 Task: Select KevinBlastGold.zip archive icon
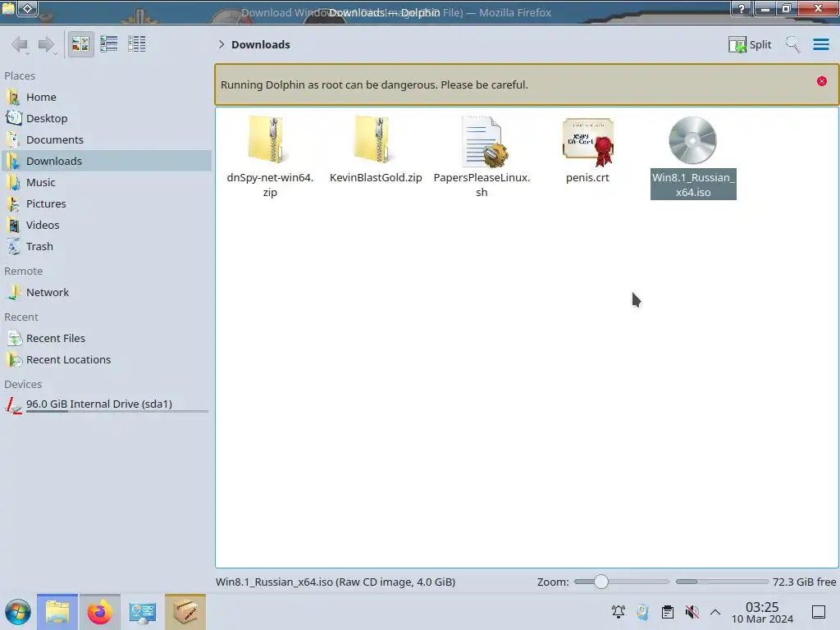pyautogui.click(x=375, y=139)
